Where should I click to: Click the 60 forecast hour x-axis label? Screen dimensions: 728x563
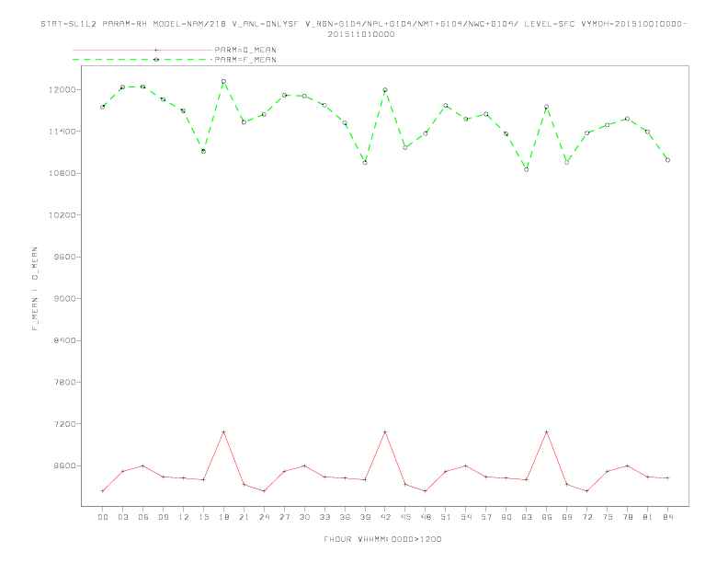[x=506, y=517]
